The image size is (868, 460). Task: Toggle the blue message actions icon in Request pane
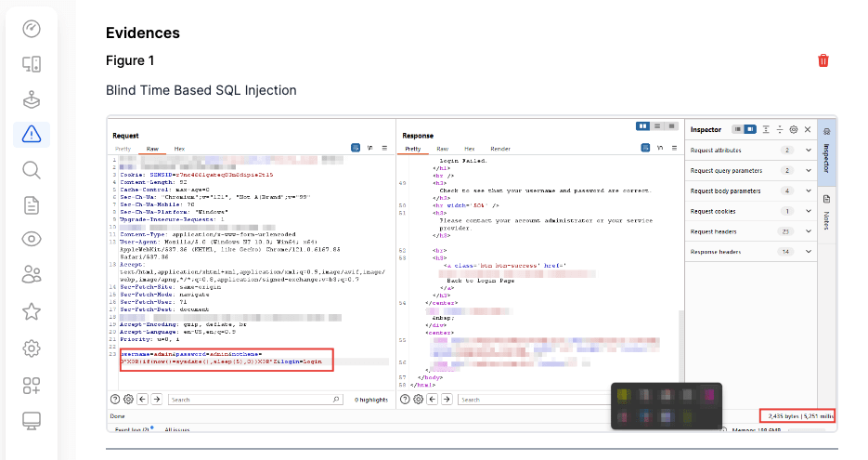tap(356, 148)
